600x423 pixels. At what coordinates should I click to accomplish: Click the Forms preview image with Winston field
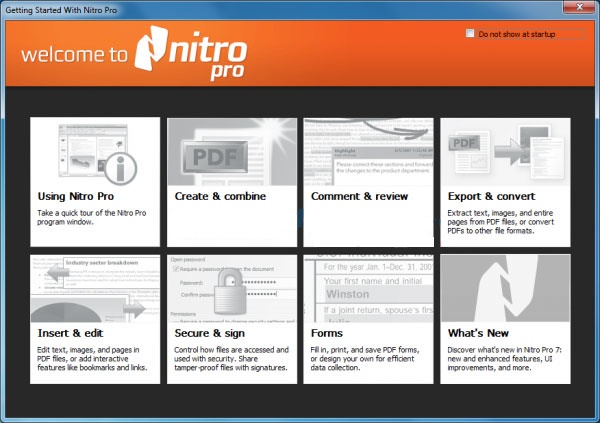[x=368, y=289]
